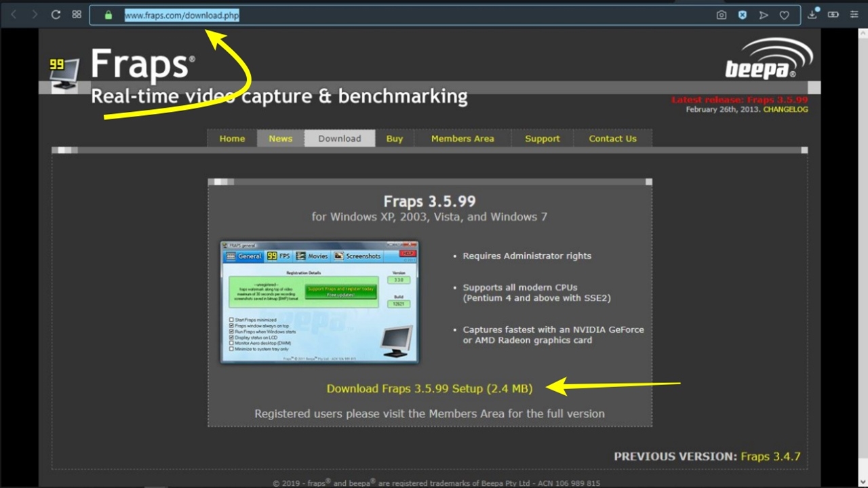Switch to the News tab
This screenshot has width=868, height=488.
(x=280, y=138)
